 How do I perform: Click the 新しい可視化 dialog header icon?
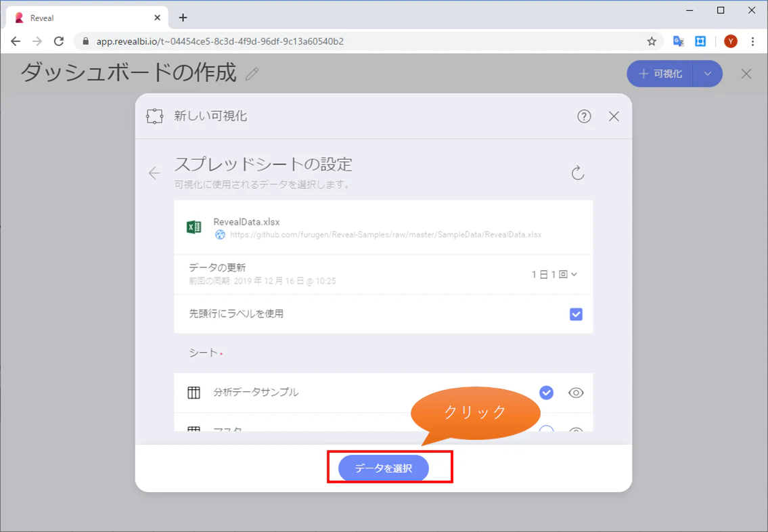pyautogui.click(x=155, y=116)
